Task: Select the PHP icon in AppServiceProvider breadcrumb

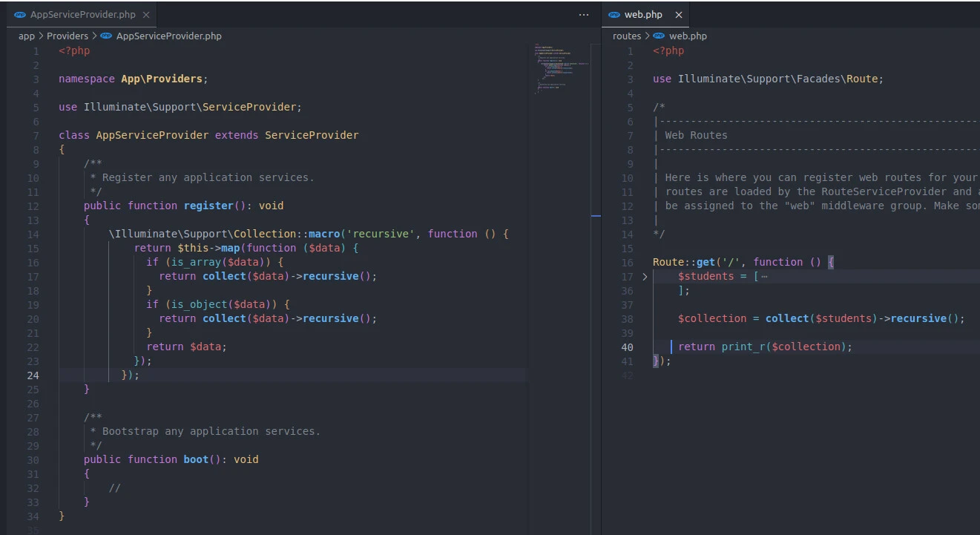Action: coord(106,36)
